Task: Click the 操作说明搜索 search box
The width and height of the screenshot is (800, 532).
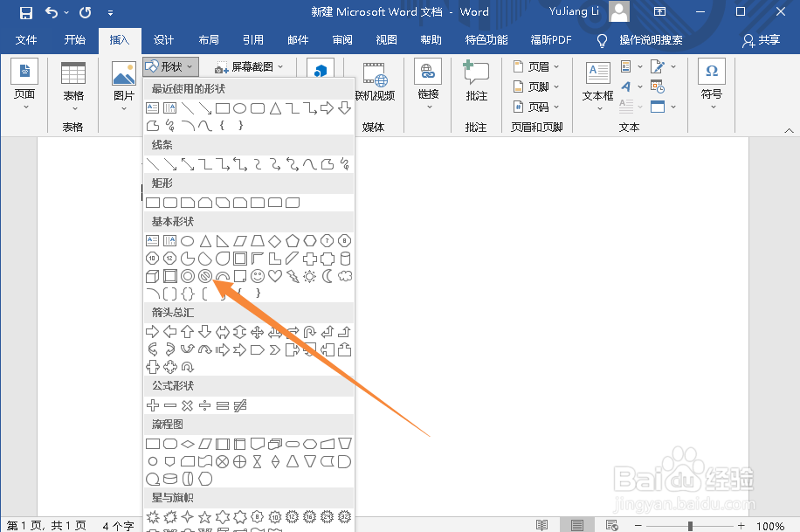Action: [651, 40]
